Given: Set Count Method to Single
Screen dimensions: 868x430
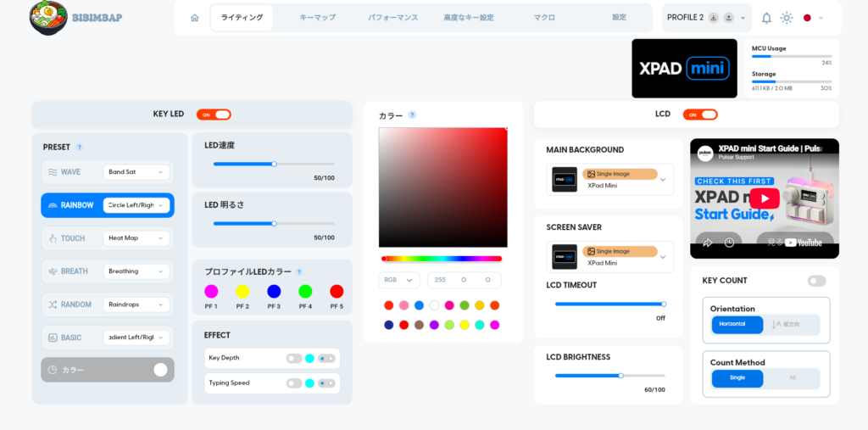Looking at the screenshot, I should click(737, 378).
